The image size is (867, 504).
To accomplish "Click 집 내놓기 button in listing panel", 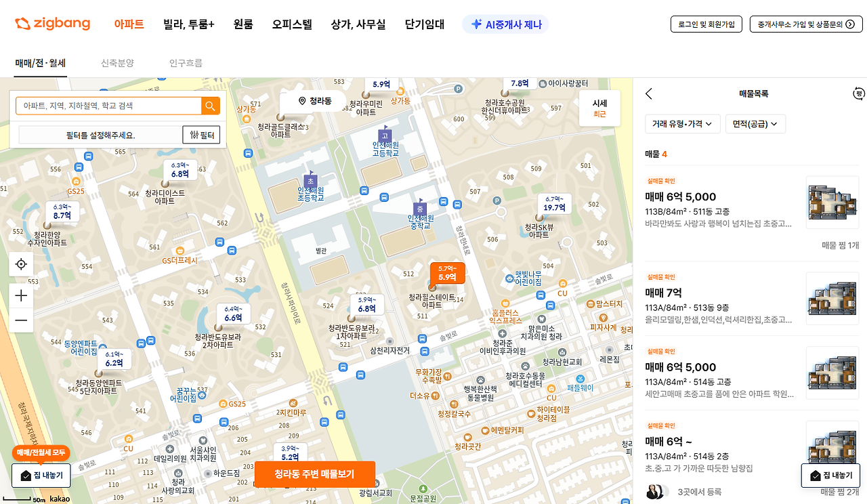I will click(830, 476).
